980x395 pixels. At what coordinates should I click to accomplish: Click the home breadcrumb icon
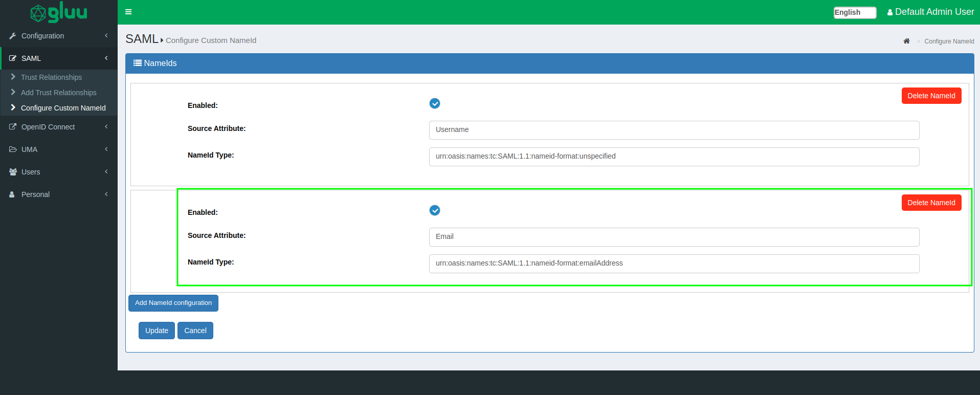click(x=906, y=41)
